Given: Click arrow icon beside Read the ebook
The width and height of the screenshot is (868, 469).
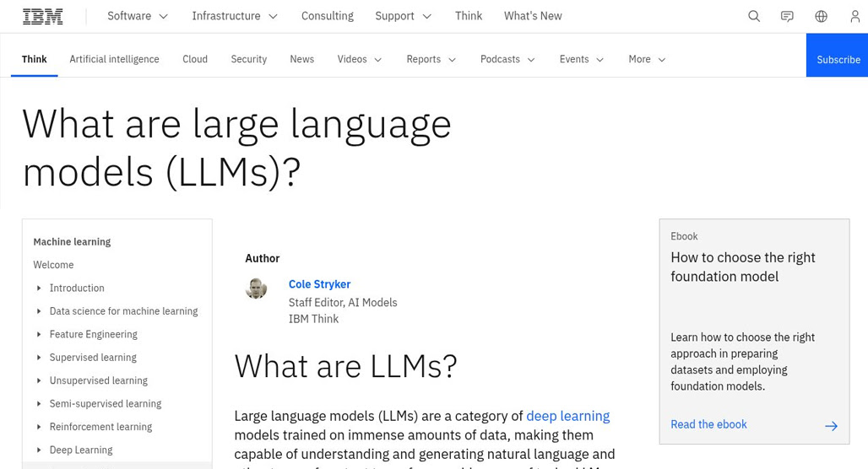Looking at the screenshot, I should (x=831, y=425).
